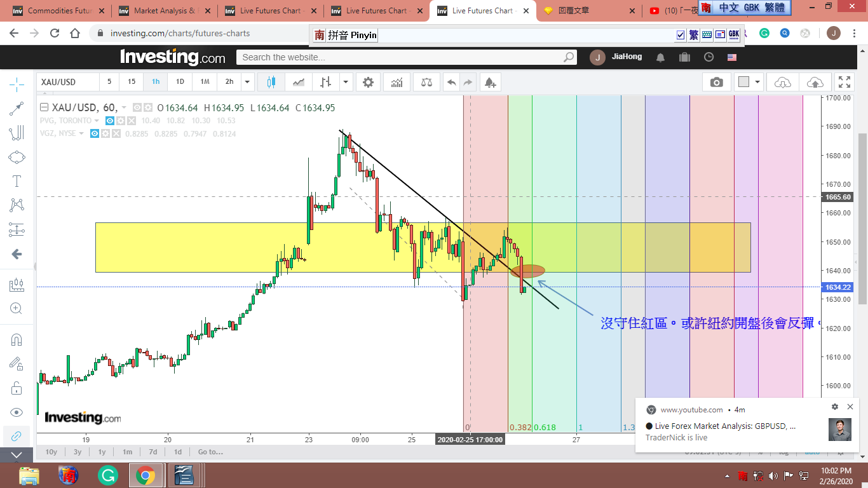Expand VGZ, NYSE legend dropdown
The width and height of the screenshot is (868, 488).
(x=81, y=133)
